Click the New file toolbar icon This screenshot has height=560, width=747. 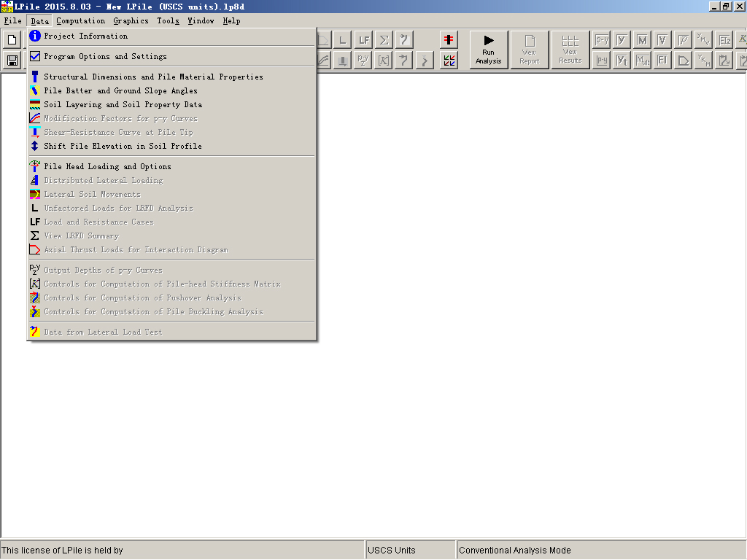(12, 40)
